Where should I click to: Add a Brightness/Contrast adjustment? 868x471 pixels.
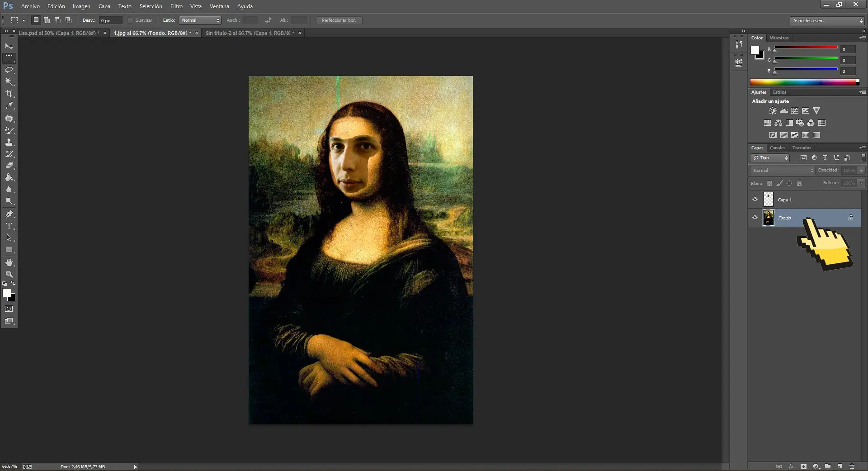pos(773,111)
